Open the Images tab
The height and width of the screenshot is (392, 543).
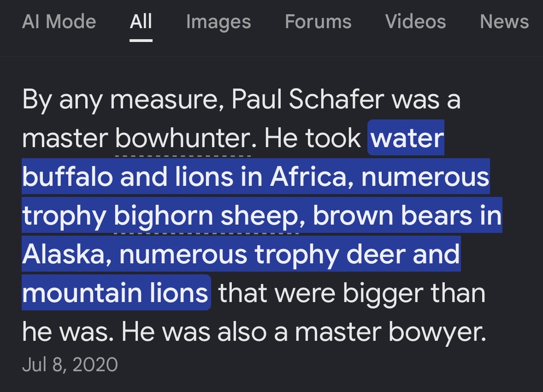[x=218, y=22]
